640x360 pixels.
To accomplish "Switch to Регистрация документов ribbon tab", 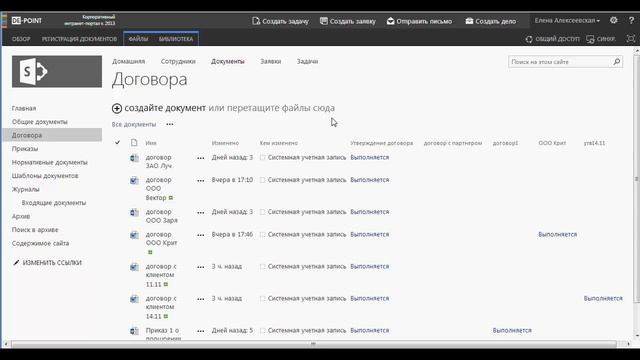I will [79, 39].
